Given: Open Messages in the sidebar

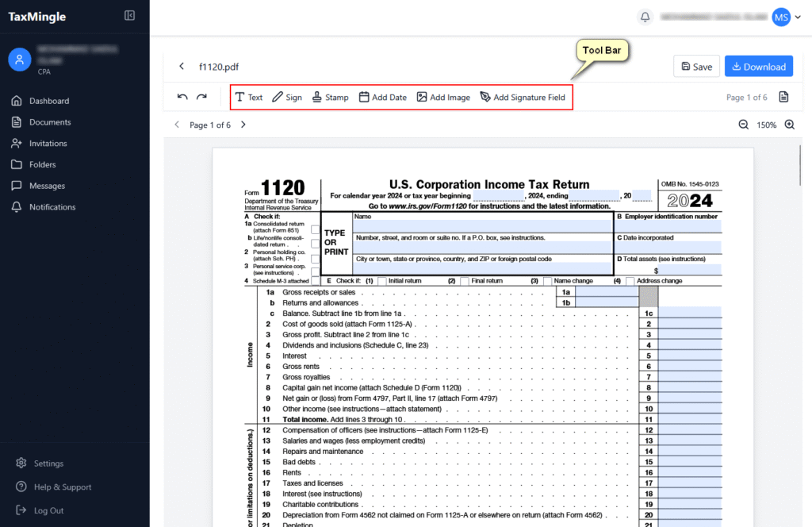Looking at the screenshot, I should click(47, 186).
